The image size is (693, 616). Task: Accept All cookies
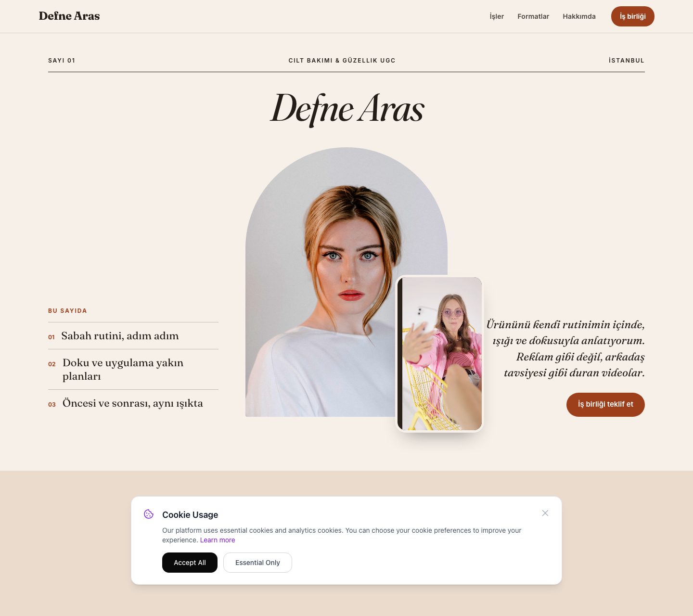(x=190, y=563)
